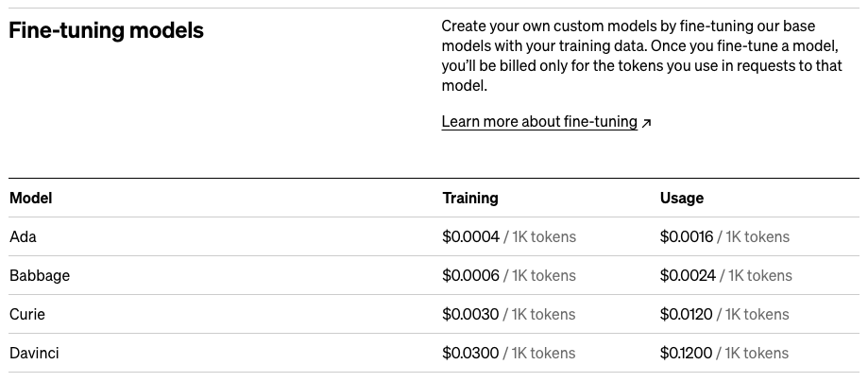Click Babbage training price $0.0006

pyautogui.click(x=470, y=275)
